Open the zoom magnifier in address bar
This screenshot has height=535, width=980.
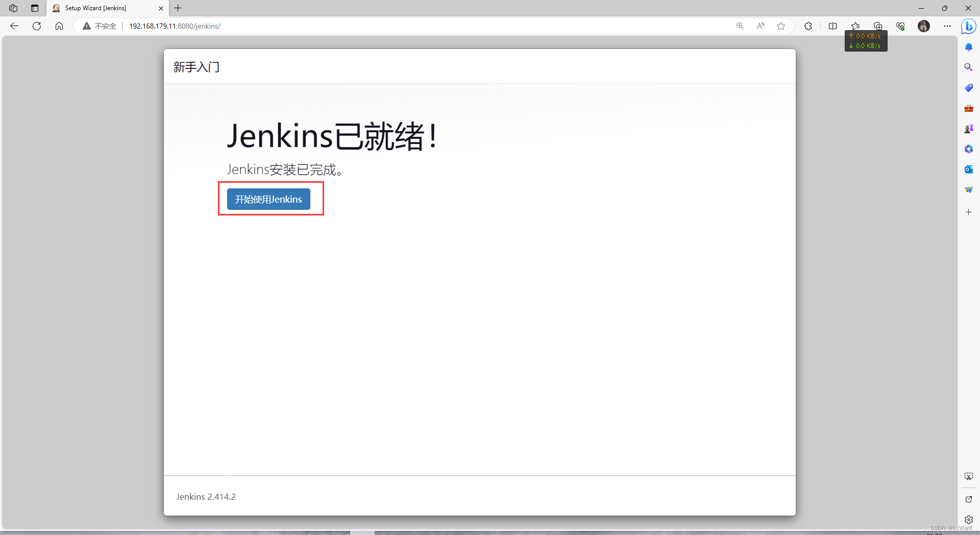pyautogui.click(x=740, y=26)
